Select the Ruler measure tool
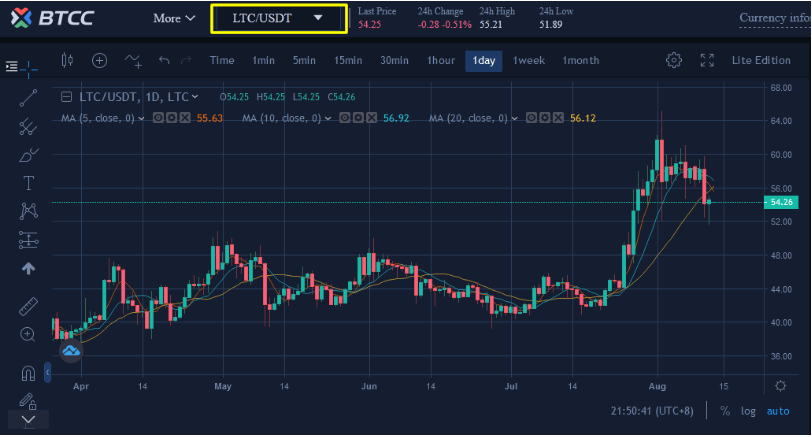The height and width of the screenshot is (437, 812). click(28, 306)
